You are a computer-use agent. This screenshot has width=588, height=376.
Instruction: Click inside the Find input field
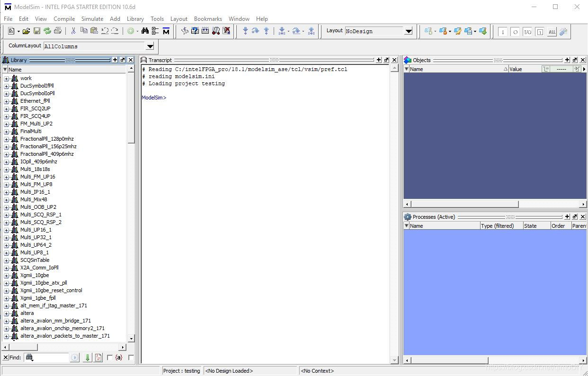pos(46,358)
